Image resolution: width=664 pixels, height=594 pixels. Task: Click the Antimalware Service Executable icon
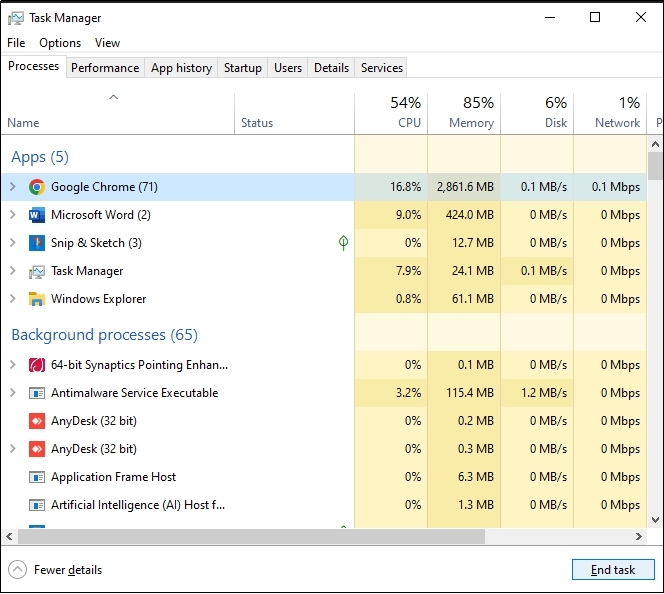coord(37,393)
